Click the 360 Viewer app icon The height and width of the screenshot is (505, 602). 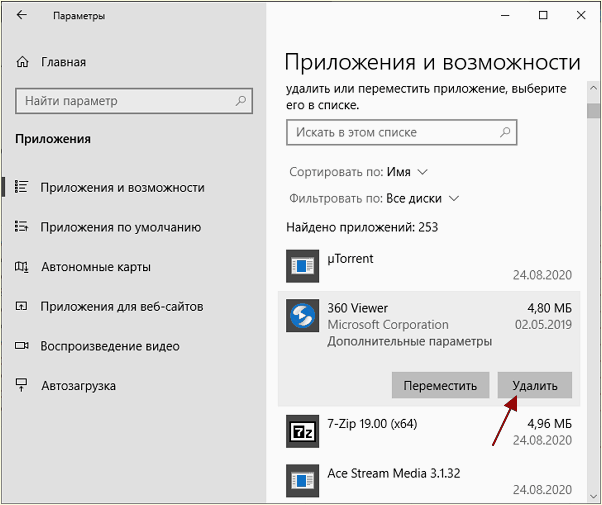click(302, 316)
